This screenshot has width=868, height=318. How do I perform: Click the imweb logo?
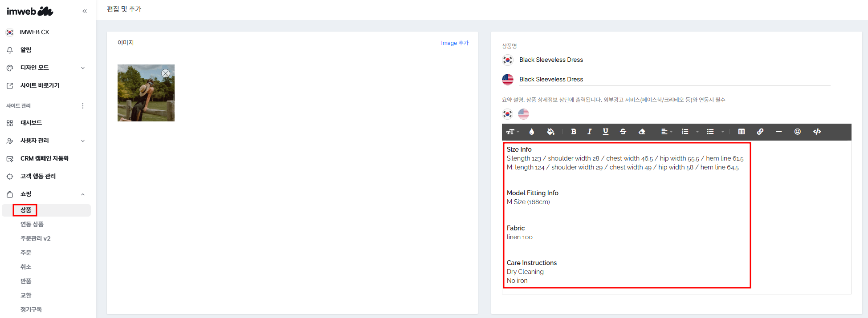pos(30,11)
